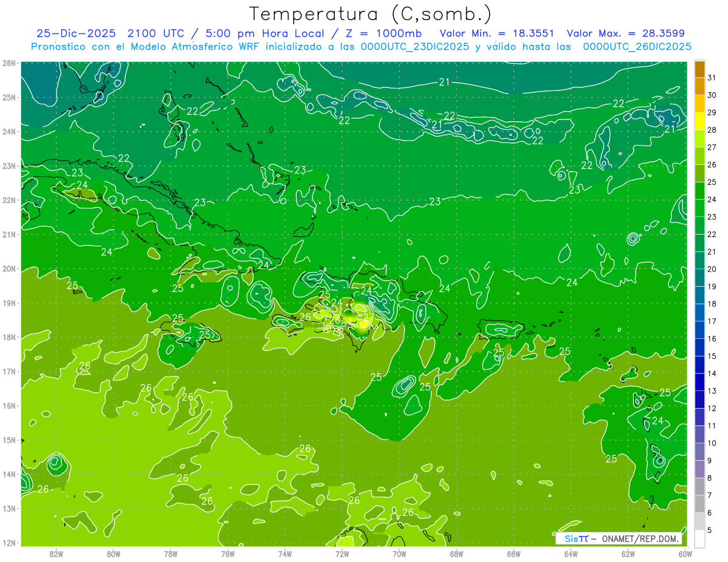Image resolution: width=728 pixels, height=562 pixels.
Task: Click the '60W' longitude axis label
Action: point(685,554)
